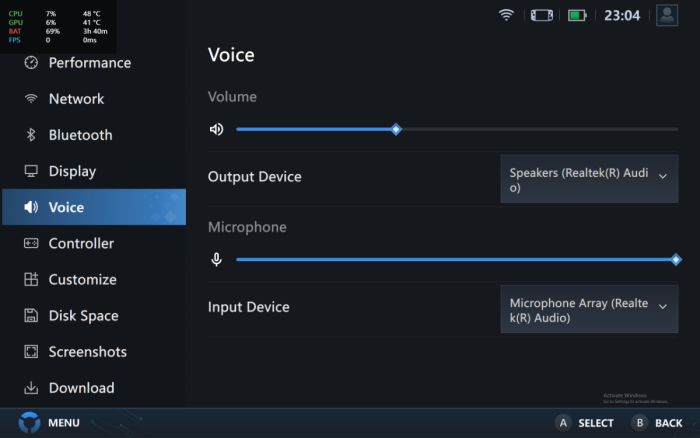Expand the Input Device dropdown
The image size is (700, 438).
[589, 309]
